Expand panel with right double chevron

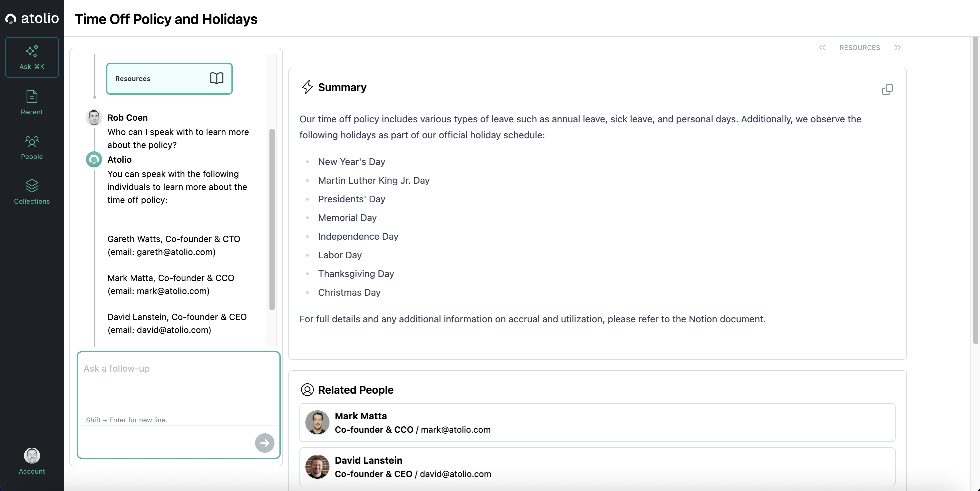click(897, 47)
